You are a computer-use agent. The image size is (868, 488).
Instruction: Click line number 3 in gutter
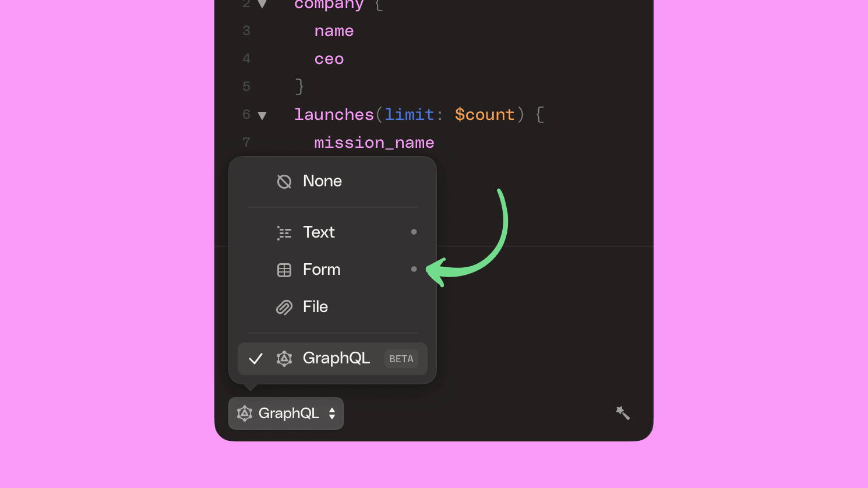(246, 31)
